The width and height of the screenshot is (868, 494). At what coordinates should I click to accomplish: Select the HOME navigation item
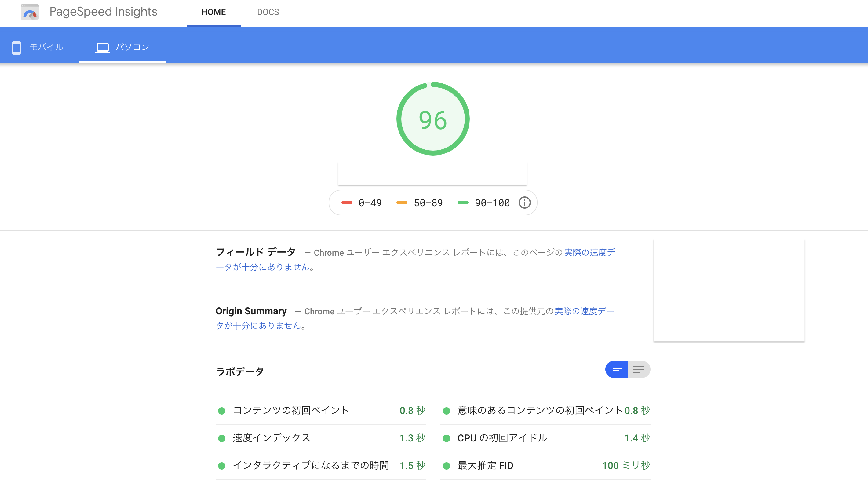[213, 12]
